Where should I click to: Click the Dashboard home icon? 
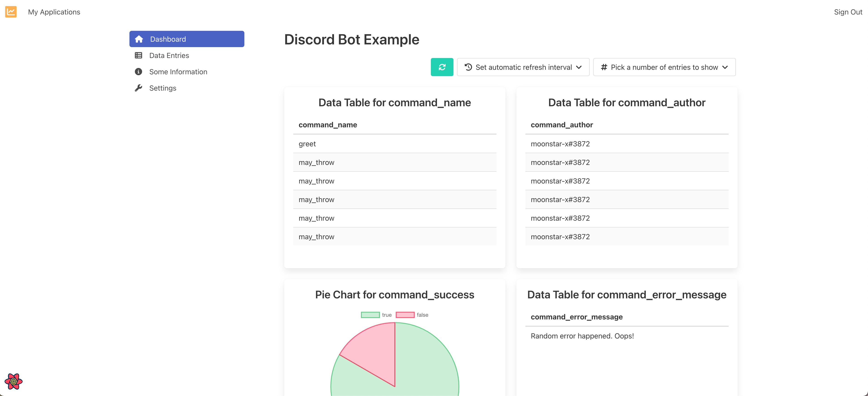(x=139, y=39)
